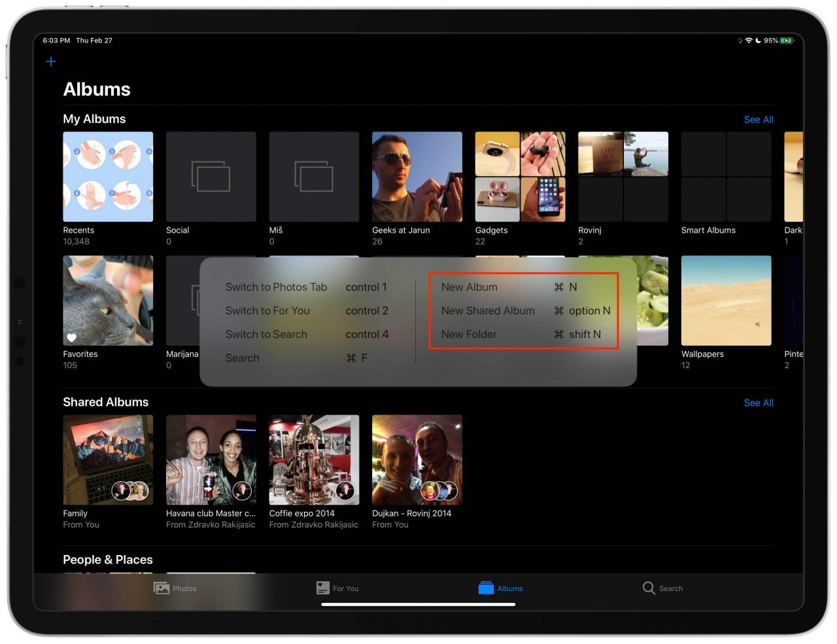Click the 'Geeks at Jarun' label
The image size is (837, 644).
coord(401,230)
